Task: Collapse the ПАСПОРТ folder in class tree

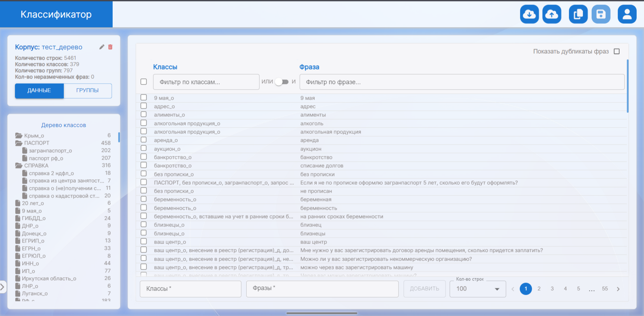Action: click(19, 143)
